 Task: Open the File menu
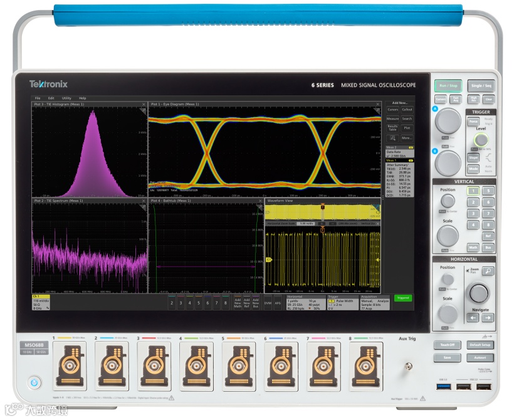point(38,98)
